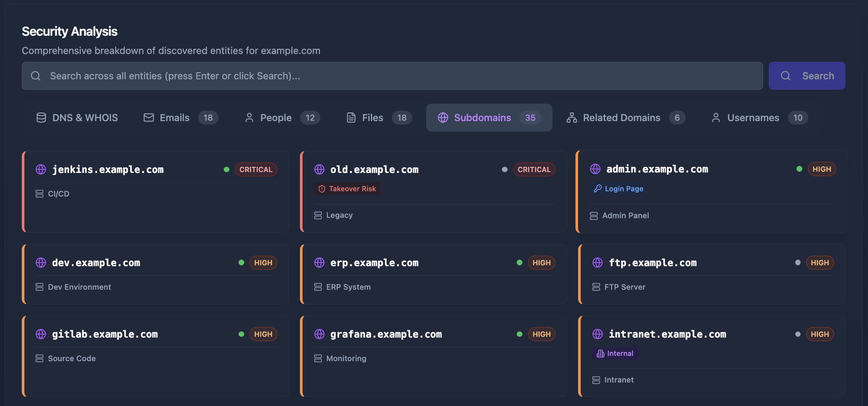
Task: Click the link icon beside Login Page
Action: coord(597,189)
